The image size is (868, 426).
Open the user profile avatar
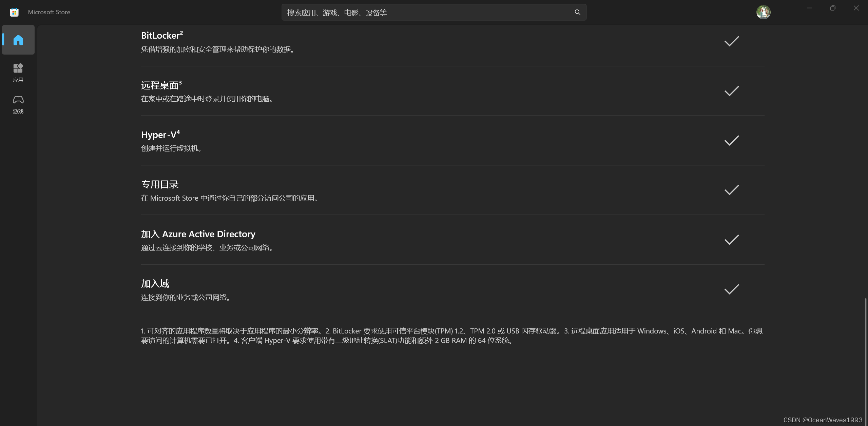[763, 12]
